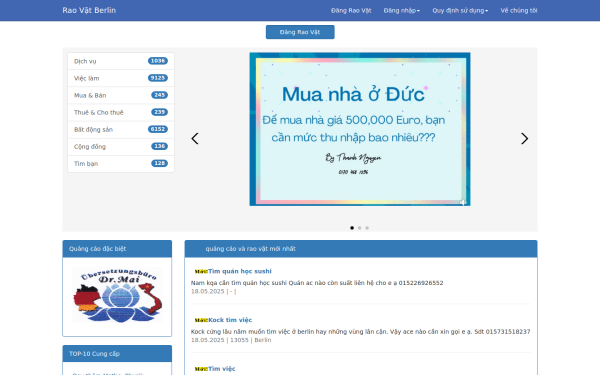
Task: Go to previous carousel slide arrow
Action: coord(195,139)
